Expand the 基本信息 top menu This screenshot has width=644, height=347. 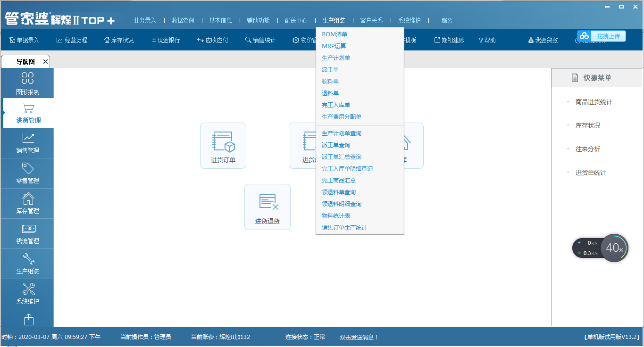220,21
